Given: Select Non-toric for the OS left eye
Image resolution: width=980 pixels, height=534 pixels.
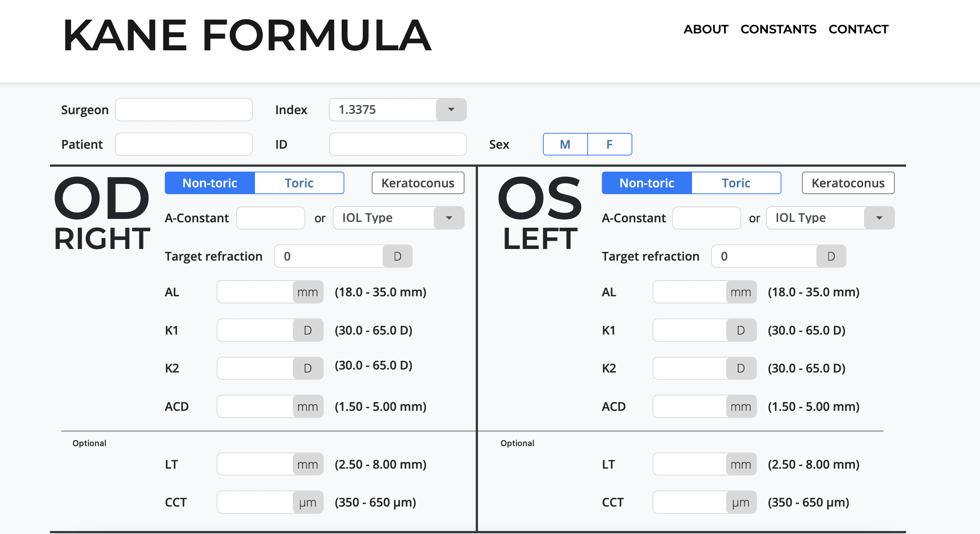Looking at the screenshot, I should (x=647, y=183).
